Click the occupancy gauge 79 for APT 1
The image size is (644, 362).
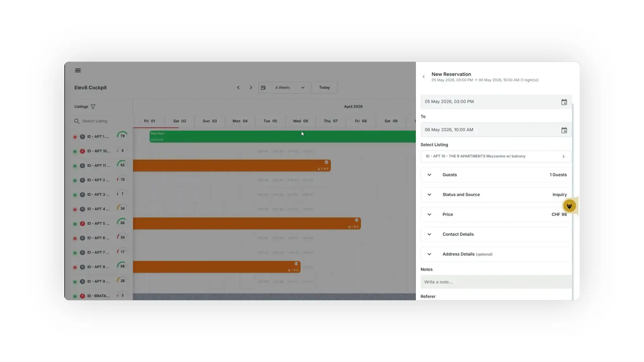pos(122,136)
